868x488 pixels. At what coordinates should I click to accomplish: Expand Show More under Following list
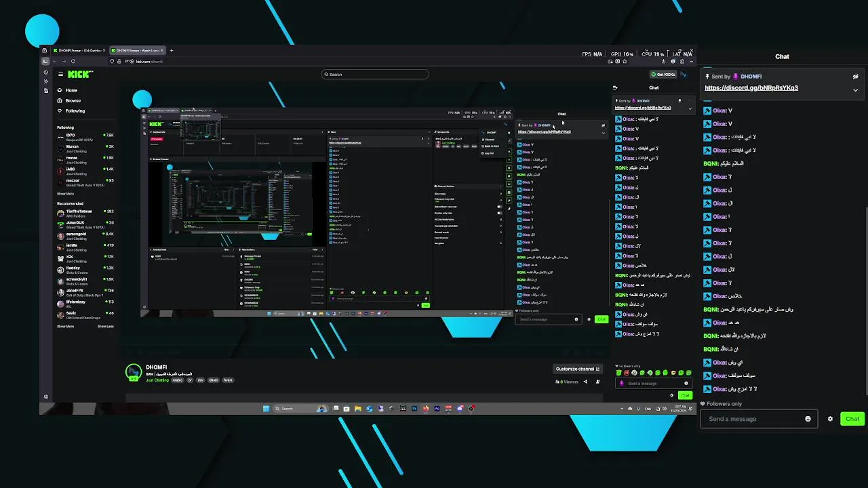coord(65,194)
